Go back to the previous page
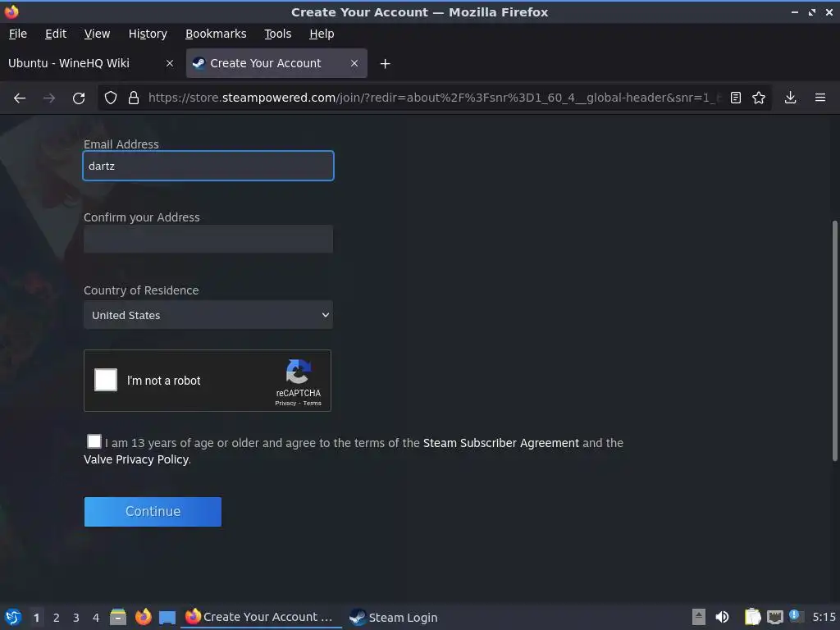Image resolution: width=840 pixels, height=630 pixels. click(20, 98)
